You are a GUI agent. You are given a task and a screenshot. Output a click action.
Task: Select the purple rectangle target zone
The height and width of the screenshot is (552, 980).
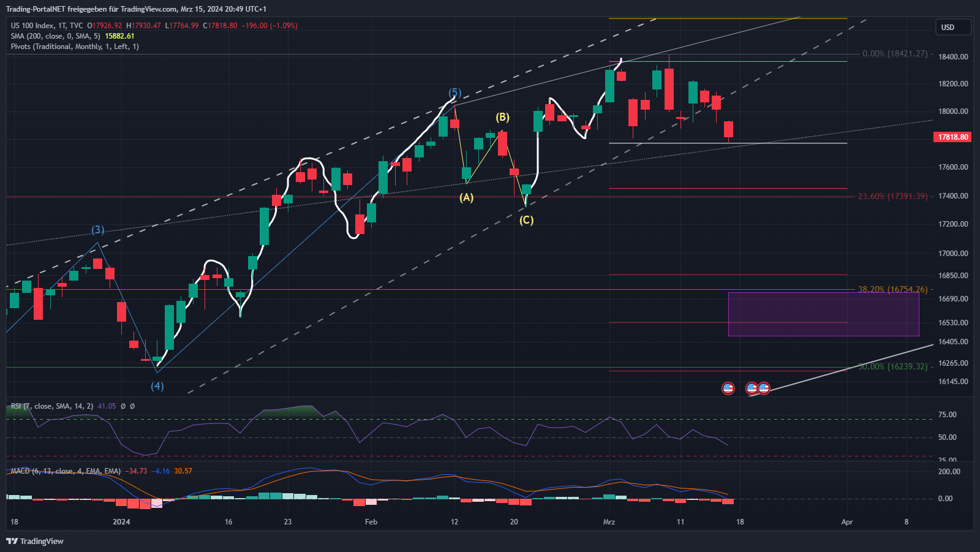[823, 314]
